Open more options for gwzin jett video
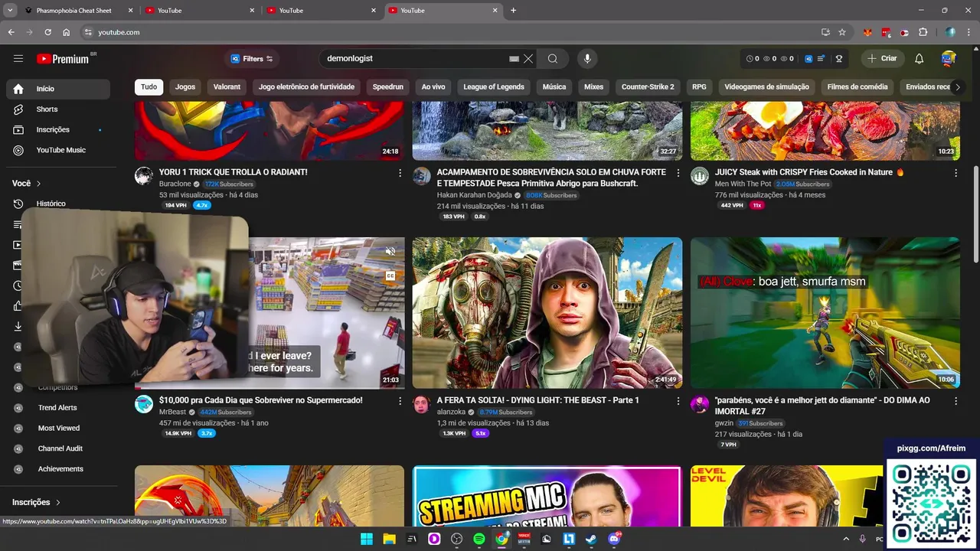This screenshot has width=980, height=551. click(x=955, y=401)
